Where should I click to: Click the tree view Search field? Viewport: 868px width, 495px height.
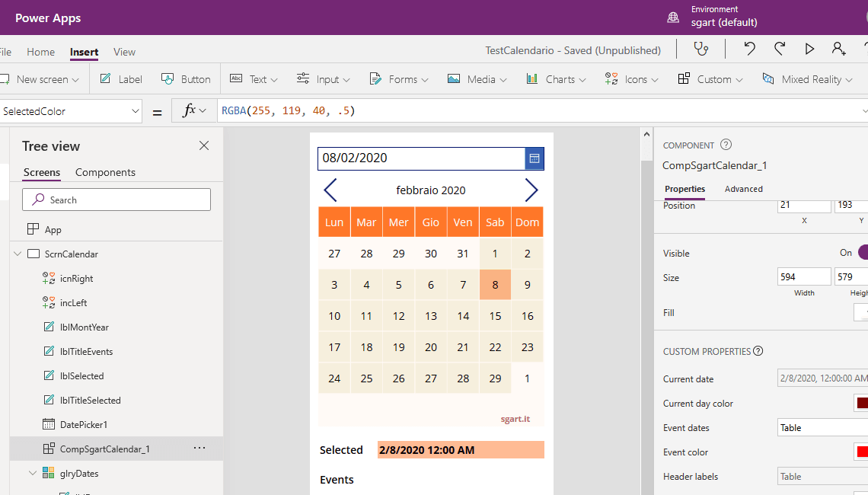(116, 200)
